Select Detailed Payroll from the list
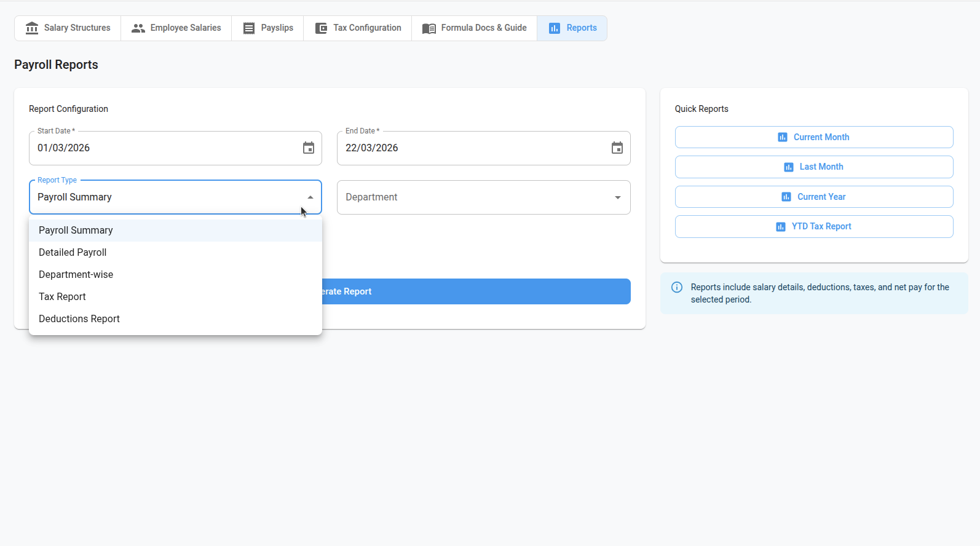The width and height of the screenshot is (980, 546). [x=73, y=252]
